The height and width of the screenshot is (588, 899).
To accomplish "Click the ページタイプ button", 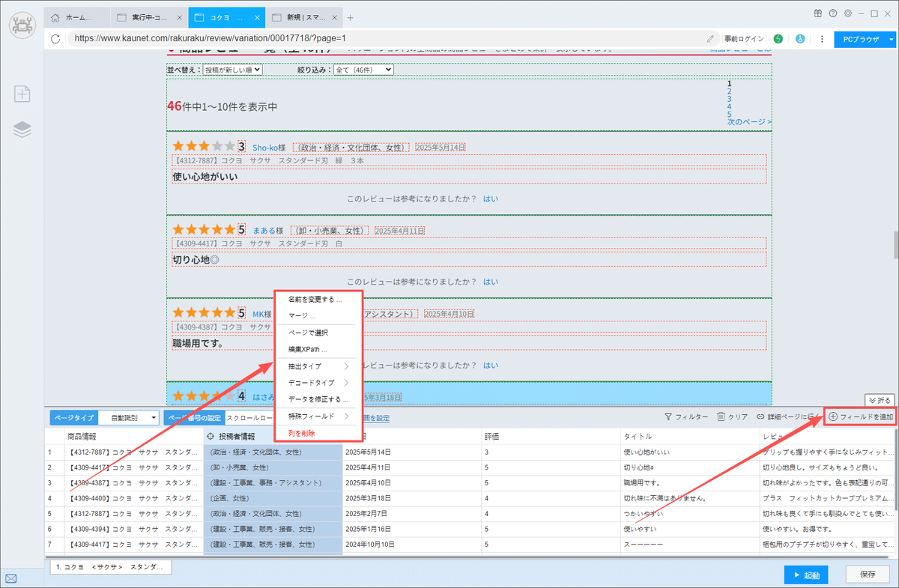I will pyautogui.click(x=74, y=417).
